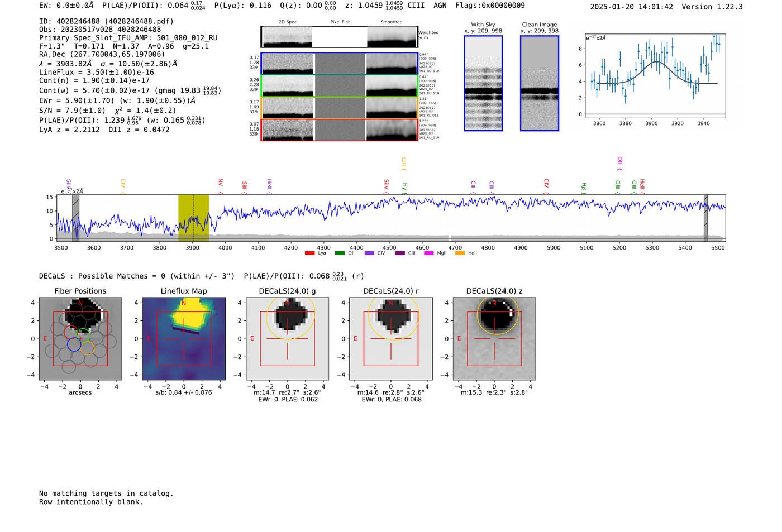Click the EWr = 5.90 line
782x532 pixels.
(117, 100)
